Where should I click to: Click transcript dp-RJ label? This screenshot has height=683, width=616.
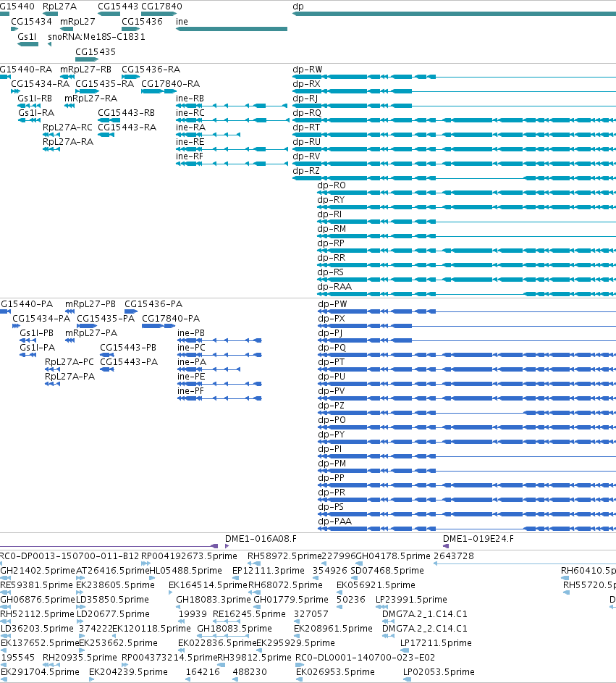click(305, 99)
